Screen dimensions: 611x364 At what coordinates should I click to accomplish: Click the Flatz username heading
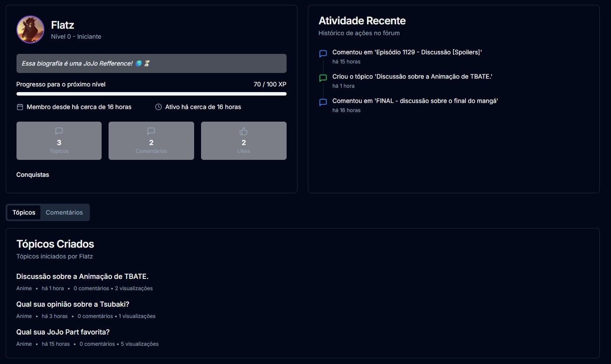pyautogui.click(x=63, y=25)
